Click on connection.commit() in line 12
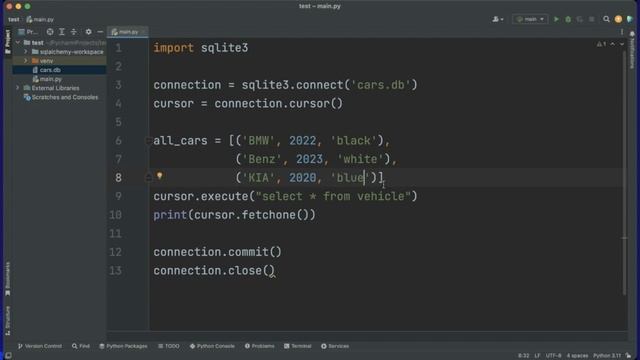Viewport: 640px width, 360px height. (218, 252)
